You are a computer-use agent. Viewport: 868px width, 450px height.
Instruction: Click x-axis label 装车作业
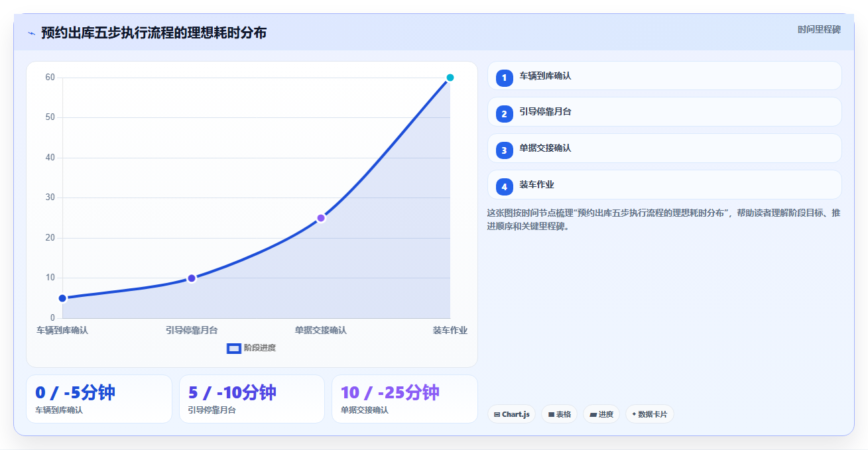coord(450,330)
